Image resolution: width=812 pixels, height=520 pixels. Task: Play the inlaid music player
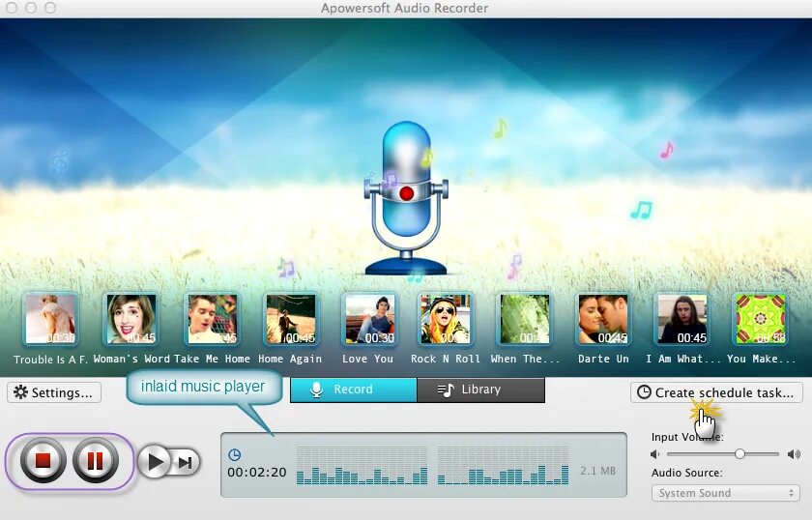(155, 461)
